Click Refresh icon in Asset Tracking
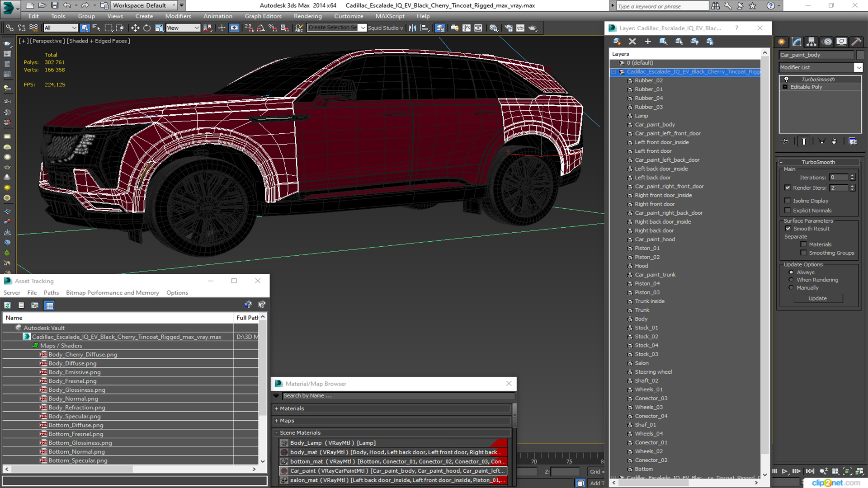The width and height of the screenshot is (868, 488). click(8, 305)
